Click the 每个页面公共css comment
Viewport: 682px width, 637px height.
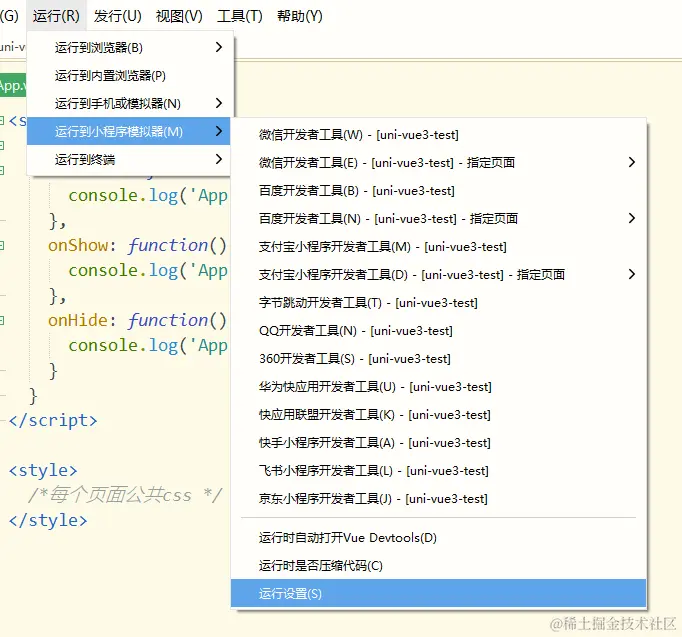(126, 495)
